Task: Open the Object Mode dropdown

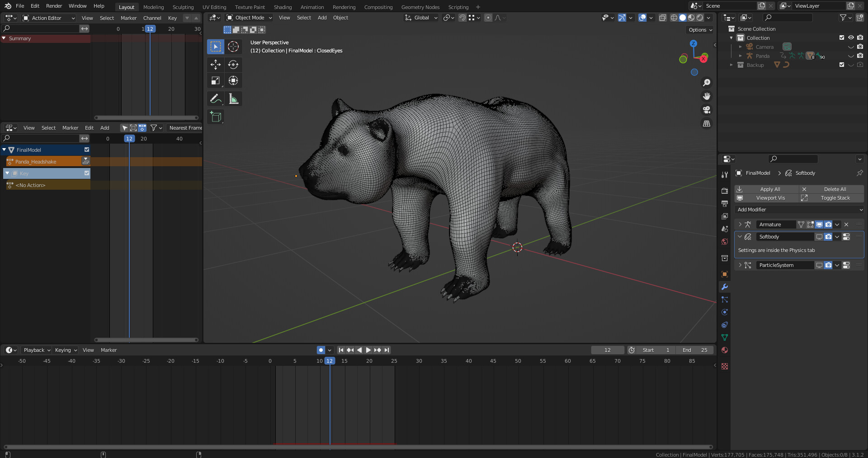Action: (249, 18)
